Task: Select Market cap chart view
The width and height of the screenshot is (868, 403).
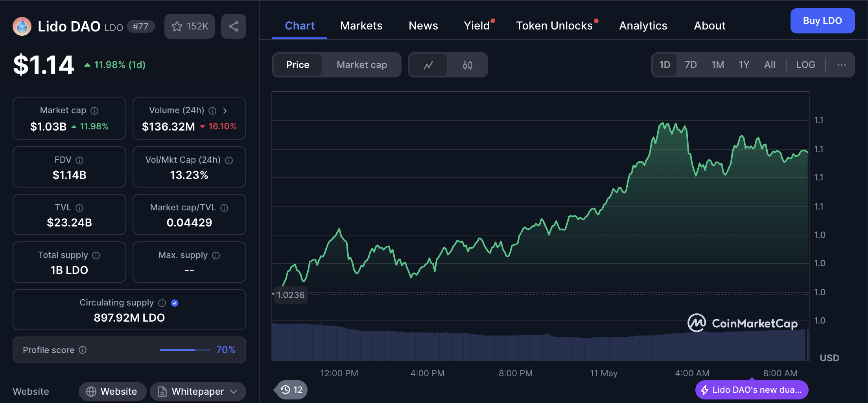Action: pos(362,65)
